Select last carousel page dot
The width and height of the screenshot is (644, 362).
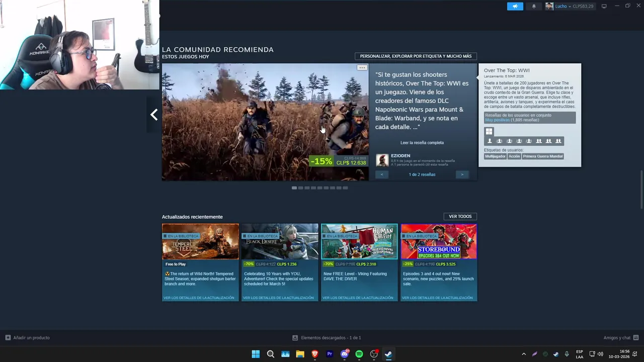[345, 188]
